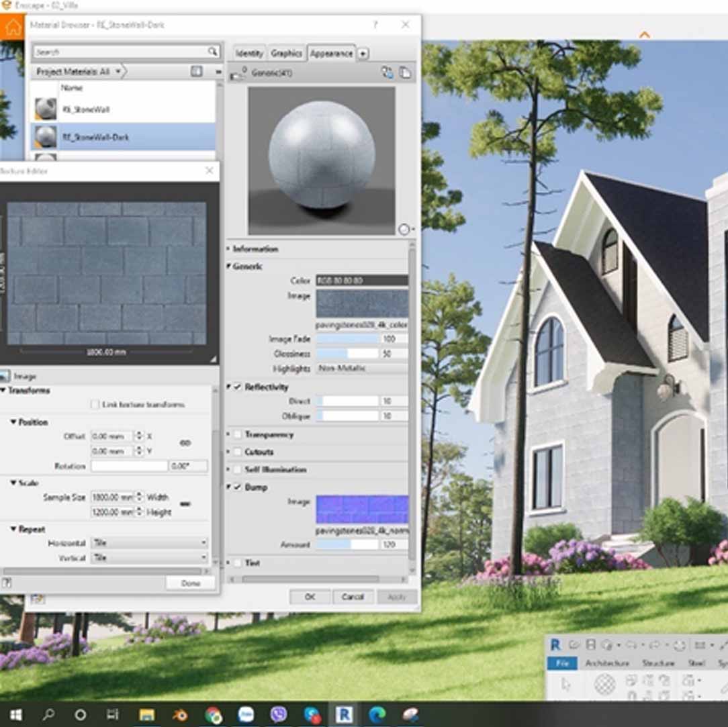
Task: Toggle the Reflectivity checkbox
Action: [237, 387]
